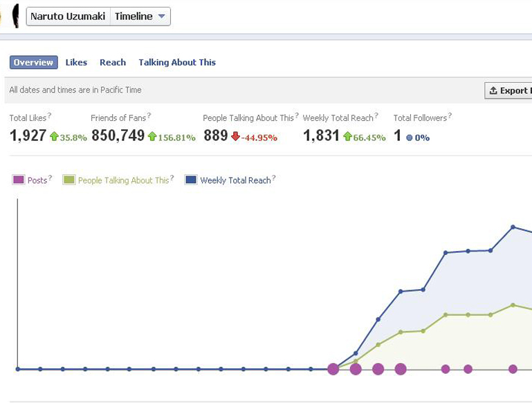532x403 pixels.
Task: Click the green up arrow beside 66.45%
Action: coord(347,136)
